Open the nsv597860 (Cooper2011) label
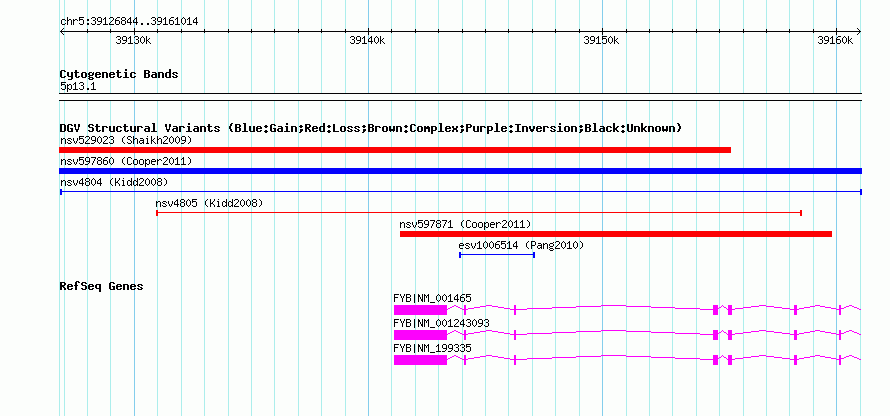The height and width of the screenshot is (416, 890). coord(126,161)
